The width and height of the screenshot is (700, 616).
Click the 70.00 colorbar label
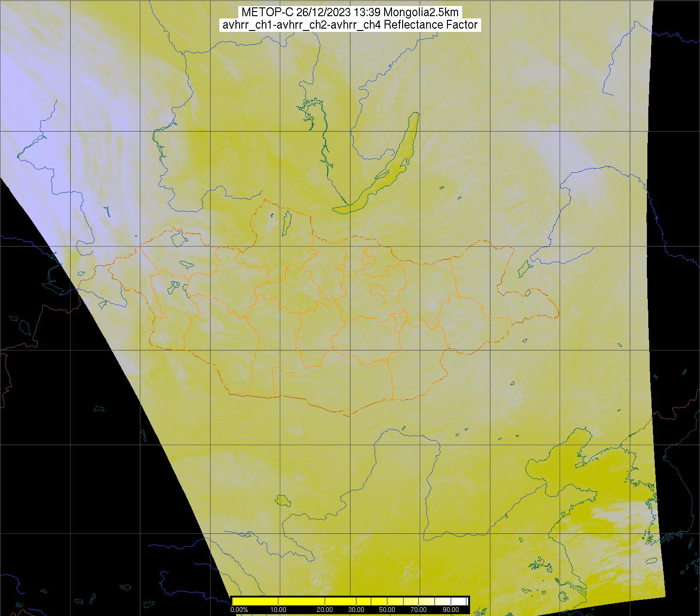418,610
